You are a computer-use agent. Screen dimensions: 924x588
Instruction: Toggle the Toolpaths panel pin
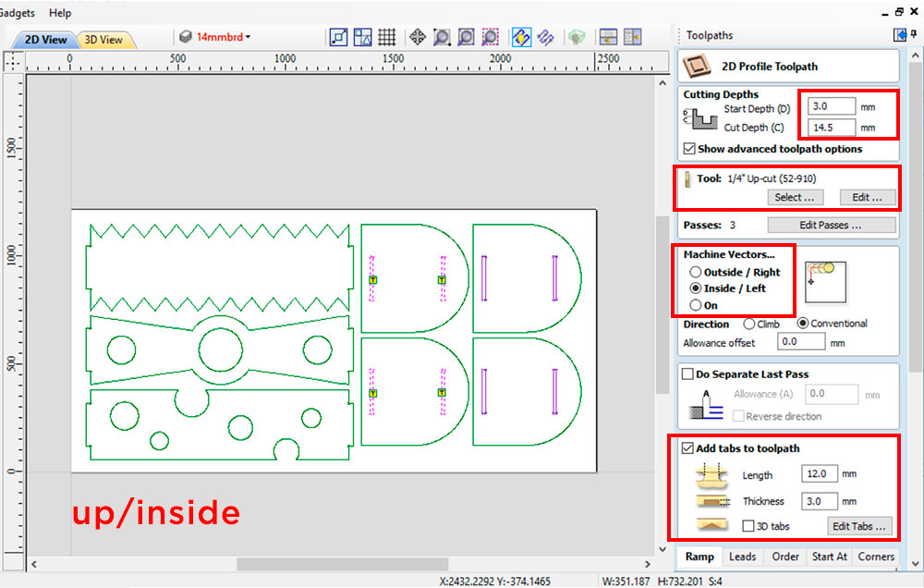click(914, 35)
